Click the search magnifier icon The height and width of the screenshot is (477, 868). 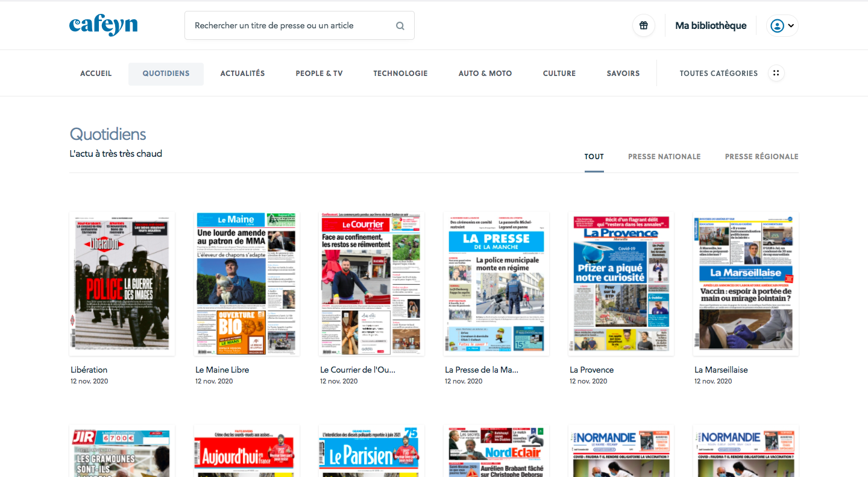pos(400,26)
